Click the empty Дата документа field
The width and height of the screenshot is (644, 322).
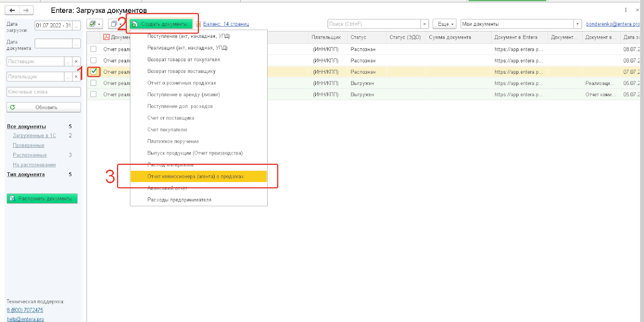click(54, 43)
